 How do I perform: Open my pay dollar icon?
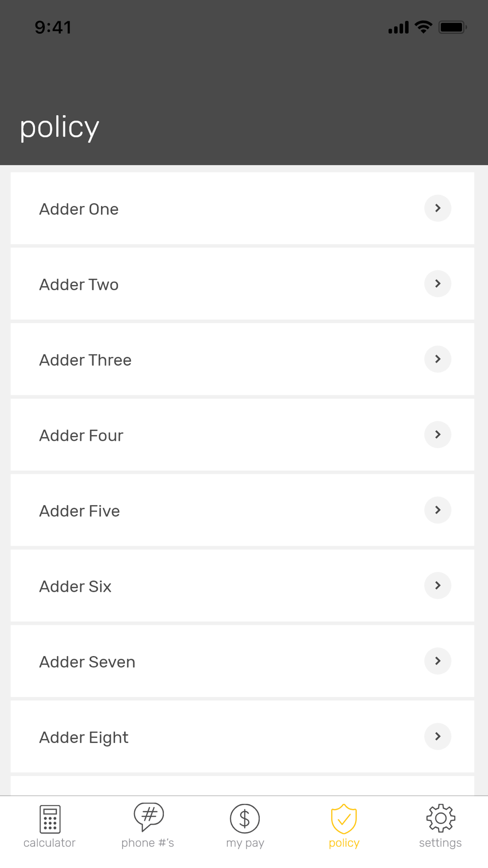point(245,819)
